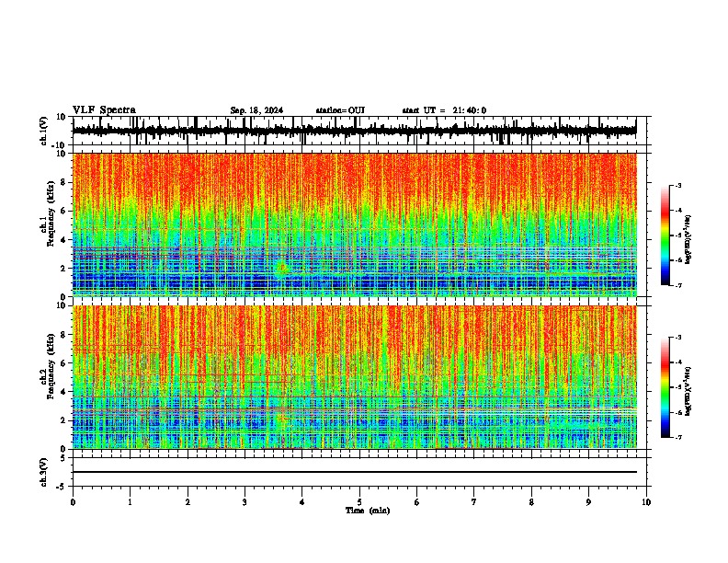Click the color scale bar beside the ch.2 spectrogram
The image size is (728, 563).
pos(665,387)
